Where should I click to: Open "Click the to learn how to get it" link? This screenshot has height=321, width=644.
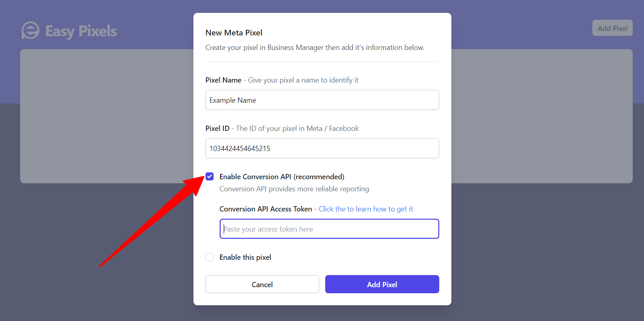[366, 209]
